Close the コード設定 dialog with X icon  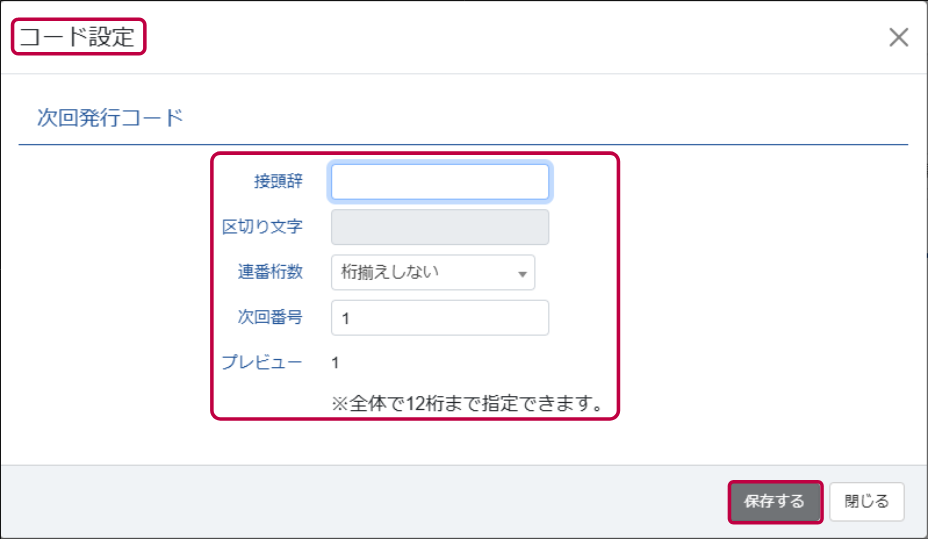(x=898, y=37)
